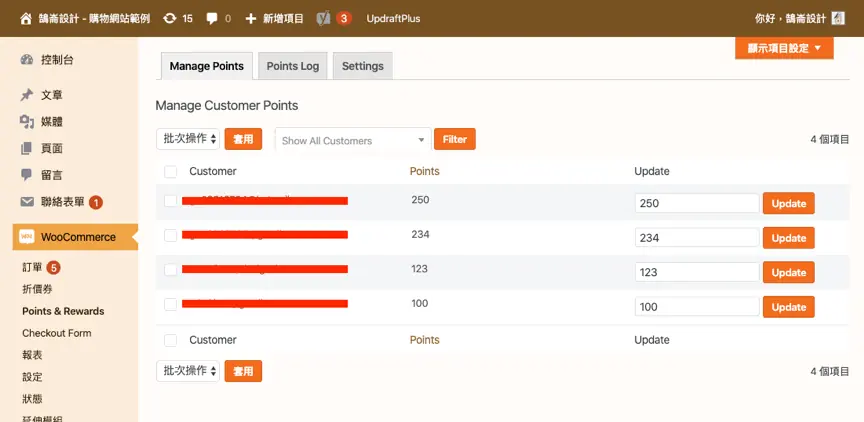
Task: Click Update button for the 123 row
Action: 789,272
